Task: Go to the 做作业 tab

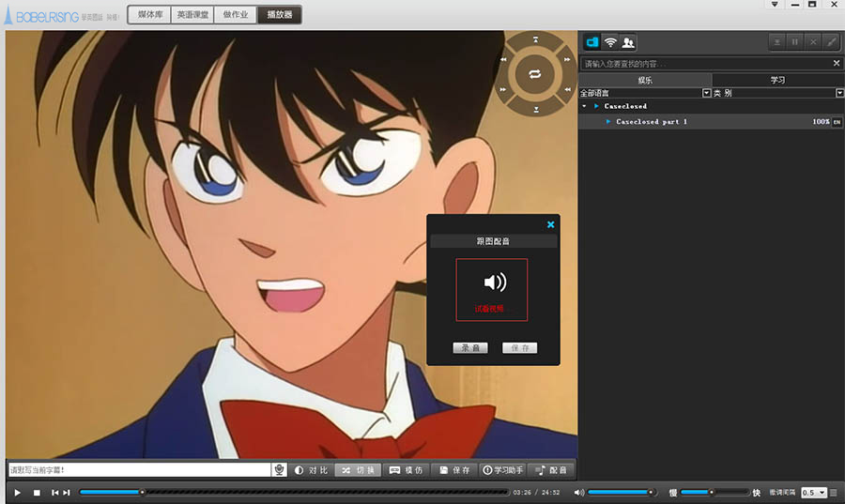Action: 236,14
